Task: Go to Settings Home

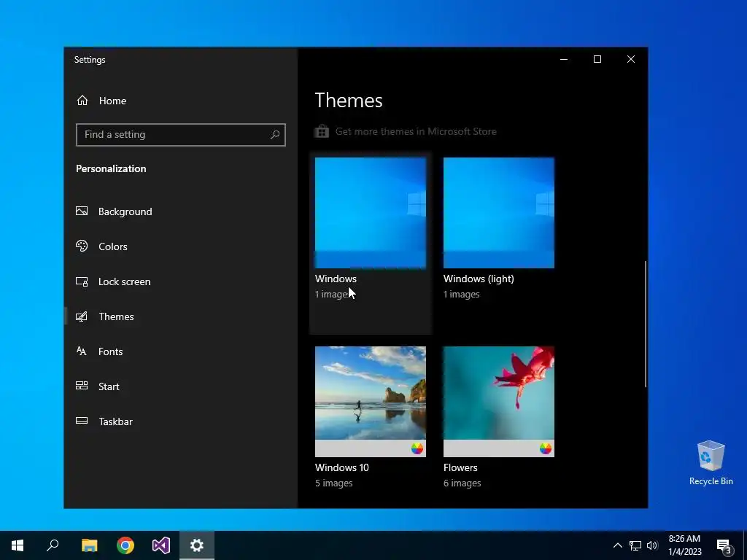Action: point(181,101)
